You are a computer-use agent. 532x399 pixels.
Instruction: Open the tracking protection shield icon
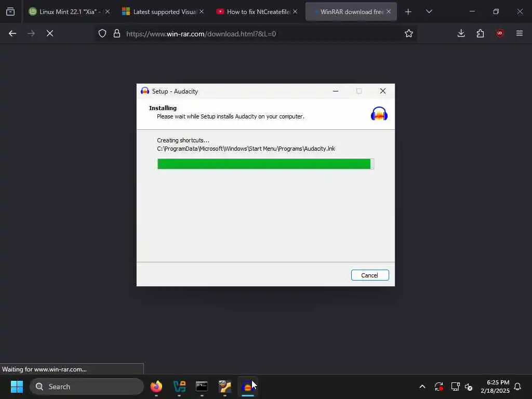(x=102, y=34)
